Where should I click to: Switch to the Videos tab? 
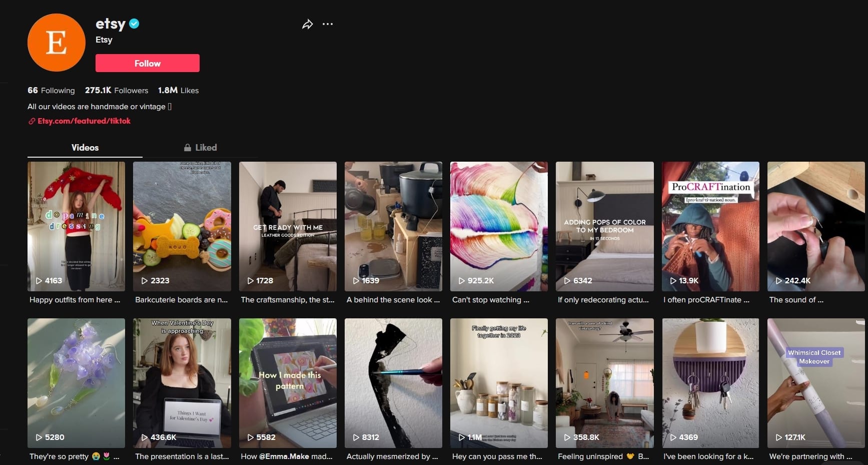tap(85, 148)
